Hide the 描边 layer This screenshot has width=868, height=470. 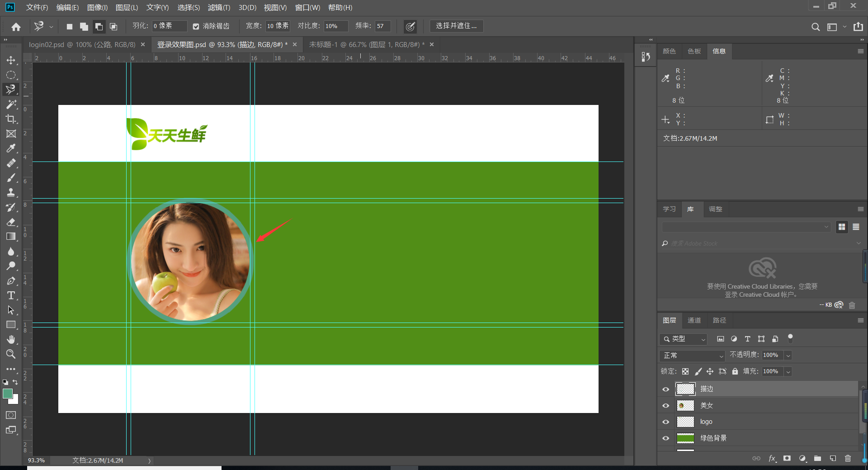tap(665, 389)
